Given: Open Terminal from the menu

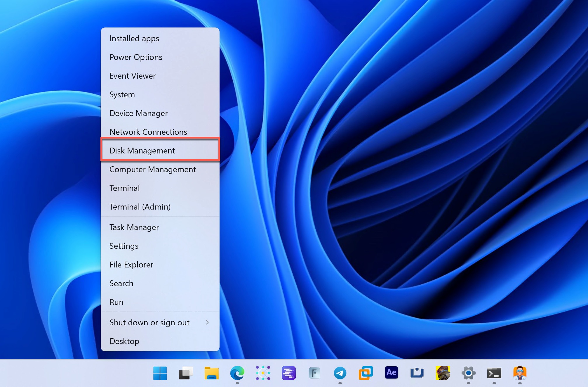Looking at the screenshot, I should coord(160,188).
